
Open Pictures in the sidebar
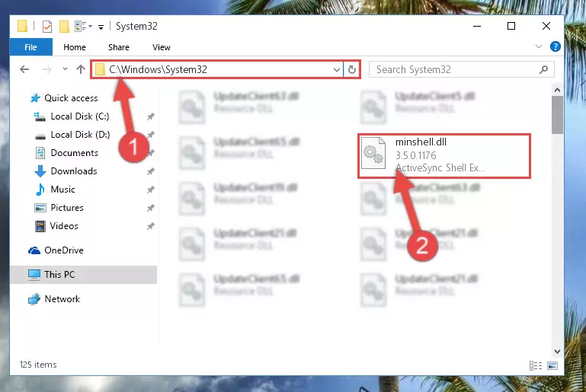tap(67, 208)
